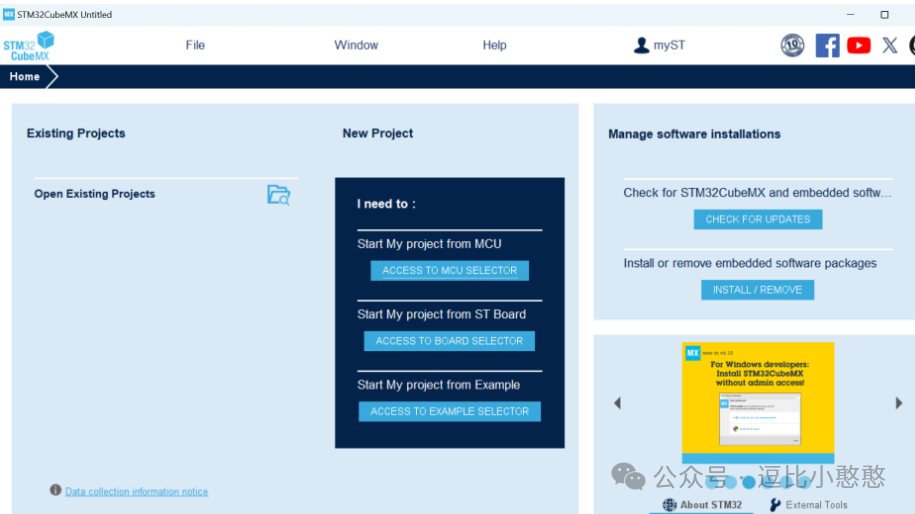915x514 pixels.
Task: Click the myST user silhouette icon
Action: click(x=641, y=45)
